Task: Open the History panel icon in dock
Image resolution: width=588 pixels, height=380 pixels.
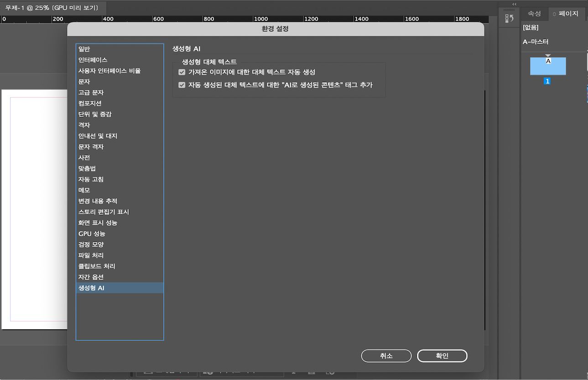Action: [510, 19]
